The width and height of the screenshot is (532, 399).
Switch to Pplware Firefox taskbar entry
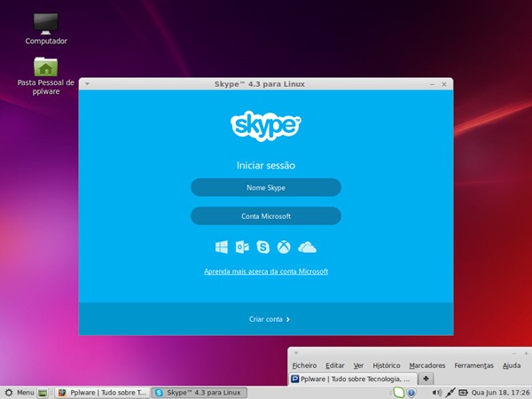(x=103, y=393)
